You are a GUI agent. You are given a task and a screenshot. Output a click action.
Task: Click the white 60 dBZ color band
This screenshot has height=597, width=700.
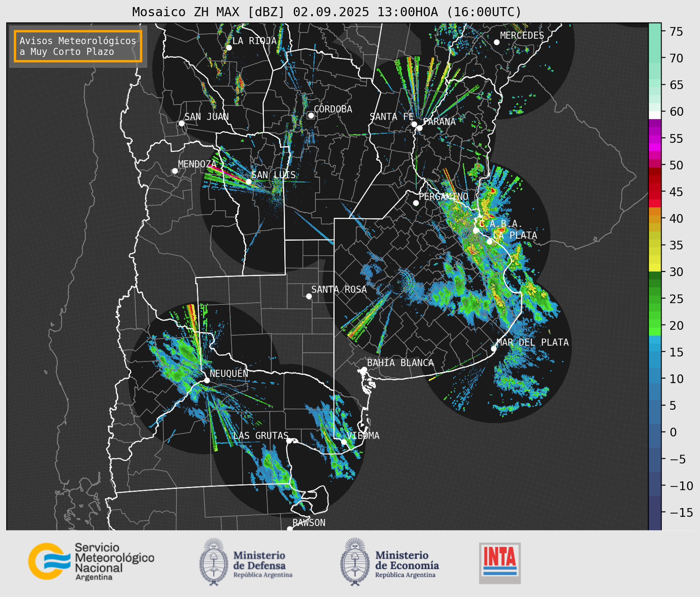coord(655,115)
